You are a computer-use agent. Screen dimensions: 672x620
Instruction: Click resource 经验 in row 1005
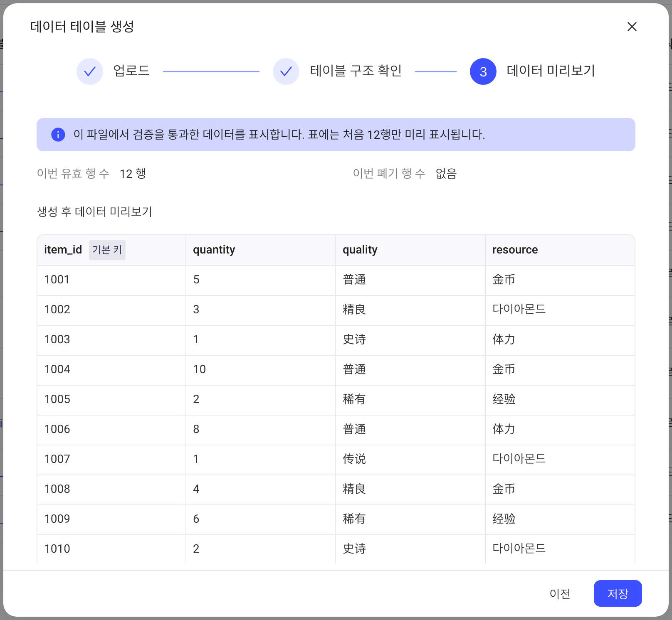(x=504, y=399)
